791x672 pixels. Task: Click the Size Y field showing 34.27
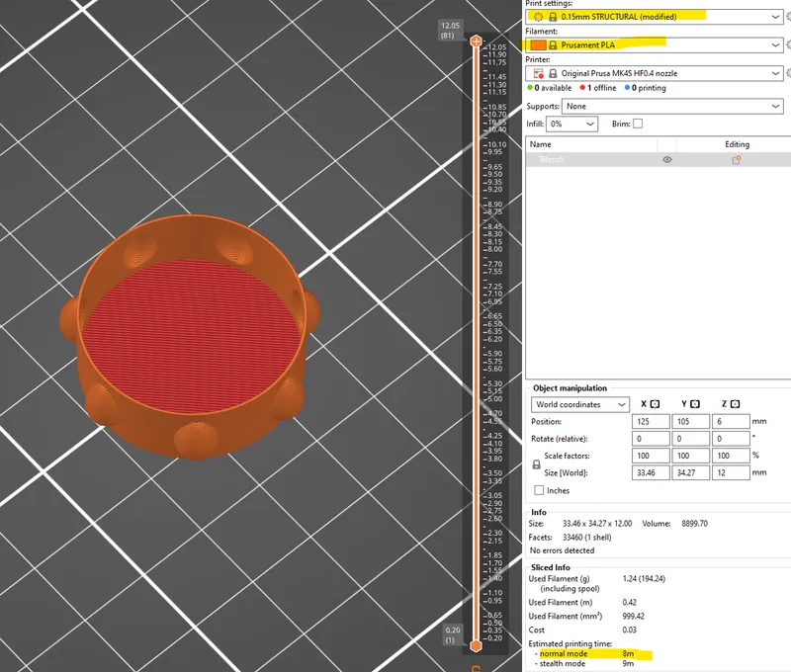pyautogui.click(x=690, y=472)
